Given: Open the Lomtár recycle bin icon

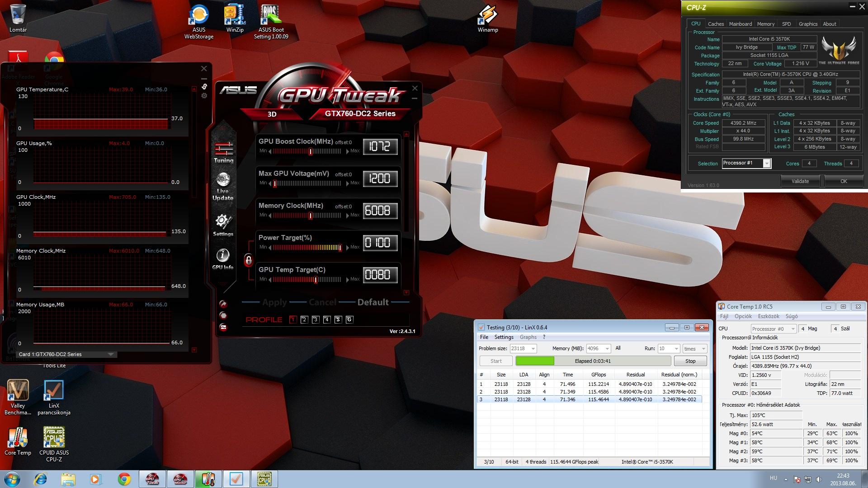Looking at the screenshot, I should 18,19.
